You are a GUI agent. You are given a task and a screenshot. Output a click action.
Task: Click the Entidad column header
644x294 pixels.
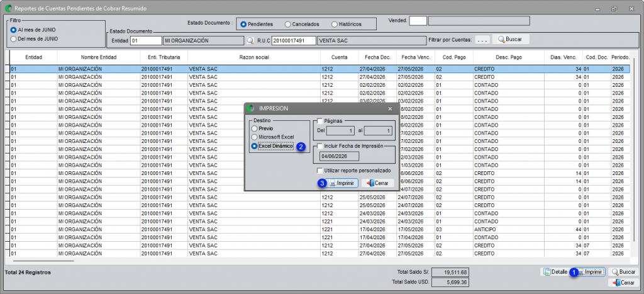tap(34, 57)
